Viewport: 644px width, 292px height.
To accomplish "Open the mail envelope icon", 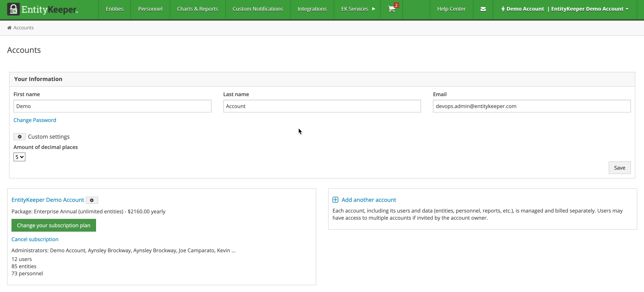I will 483,9.
